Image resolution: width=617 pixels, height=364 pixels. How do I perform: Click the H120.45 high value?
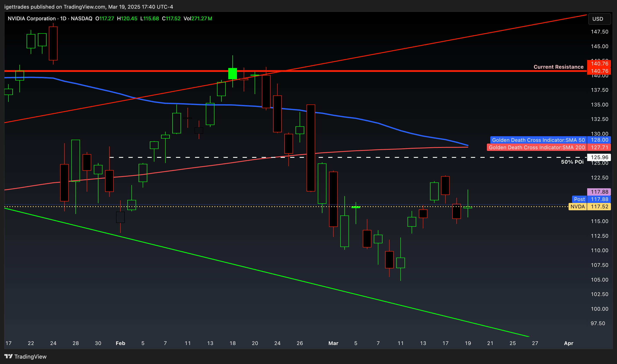[127, 19]
